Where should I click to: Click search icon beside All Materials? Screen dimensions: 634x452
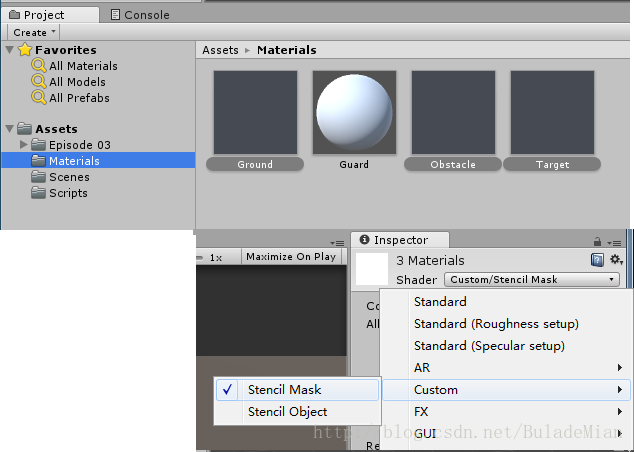39,65
